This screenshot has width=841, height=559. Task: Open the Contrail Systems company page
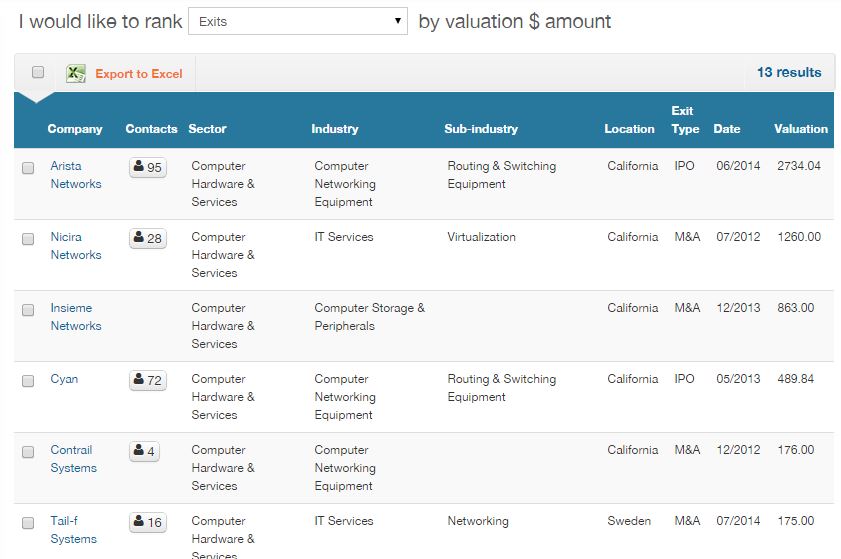(x=73, y=459)
